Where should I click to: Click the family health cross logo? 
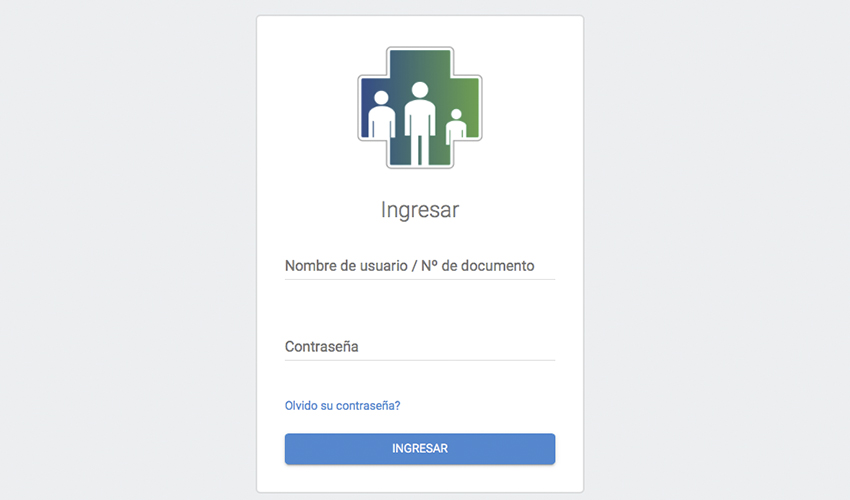pos(420,107)
